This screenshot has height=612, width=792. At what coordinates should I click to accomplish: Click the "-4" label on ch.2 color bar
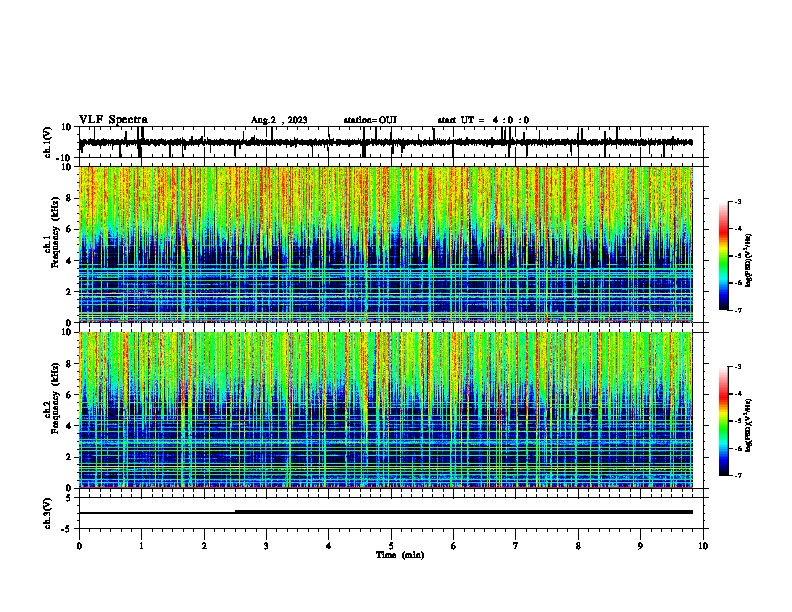737,394
